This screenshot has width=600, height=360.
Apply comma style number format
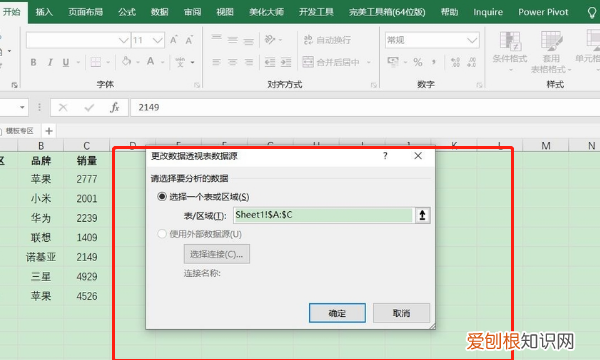point(434,62)
